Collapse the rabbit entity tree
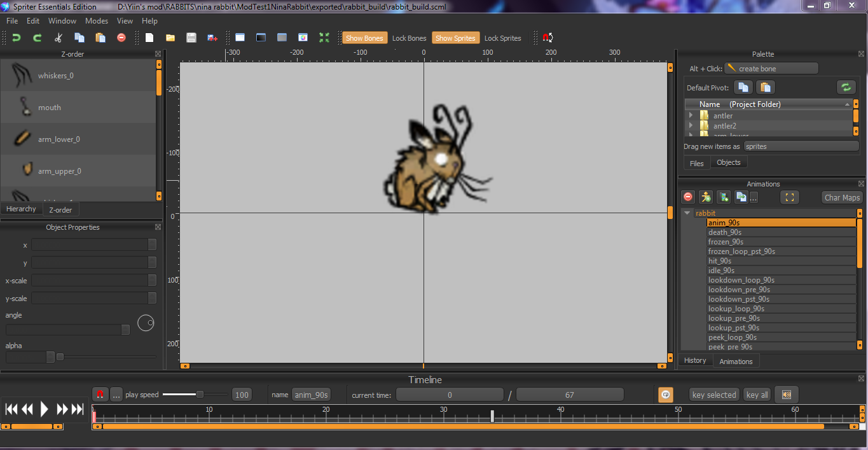This screenshot has width=868, height=450. (x=687, y=213)
